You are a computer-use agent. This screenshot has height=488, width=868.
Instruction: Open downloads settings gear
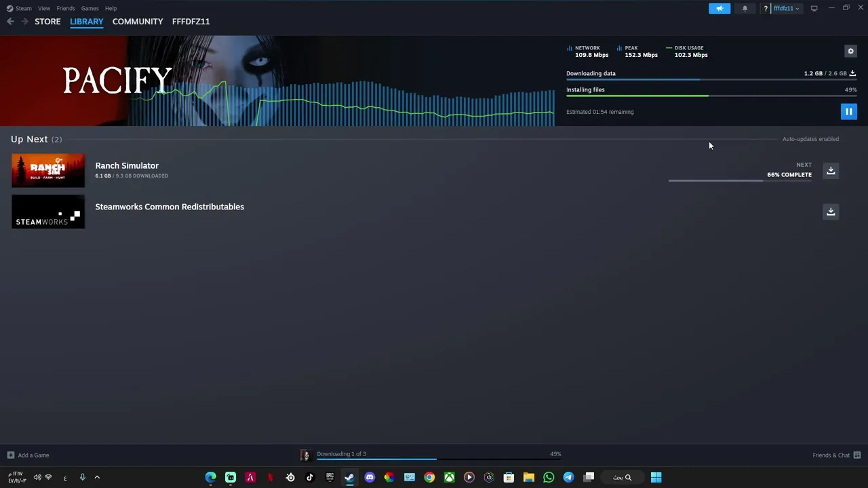(850, 51)
